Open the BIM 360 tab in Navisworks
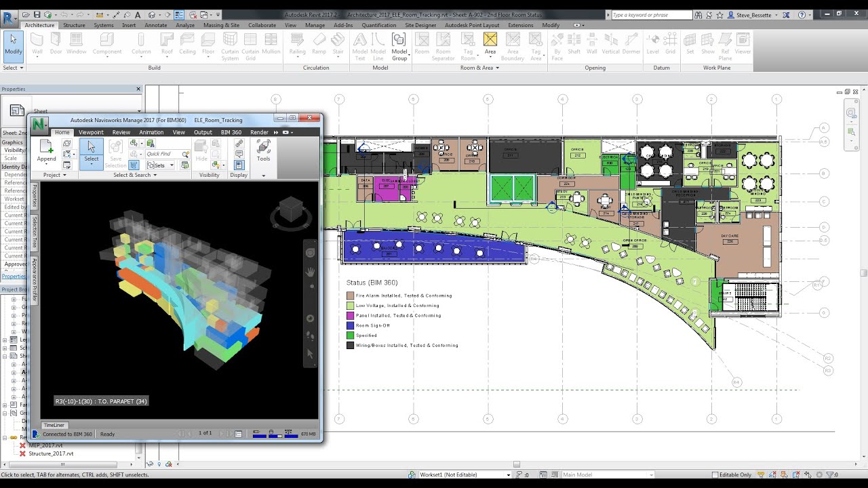 [231, 132]
